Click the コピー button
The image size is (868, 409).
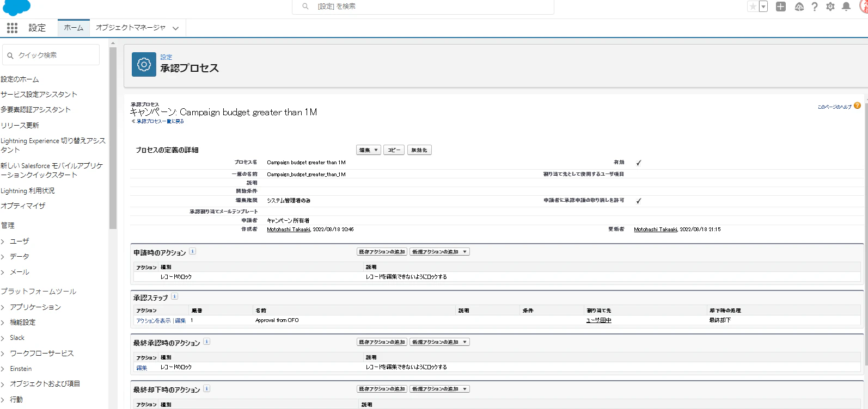coord(394,150)
